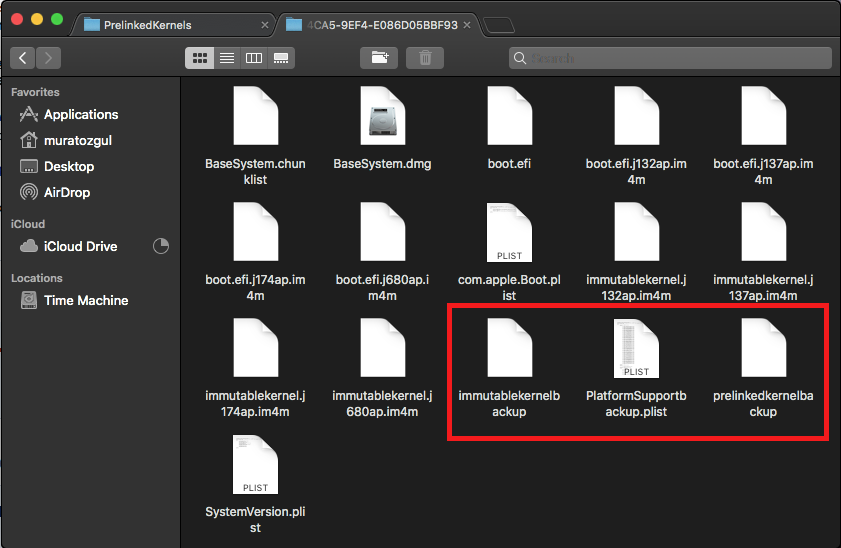Click the search magnifier icon
Image resolution: width=841 pixels, height=548 pixels.
tap(520, 58)
